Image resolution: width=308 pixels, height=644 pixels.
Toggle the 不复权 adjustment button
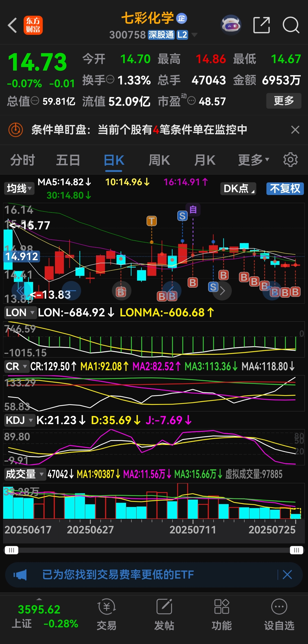click(x=285, y=189)
